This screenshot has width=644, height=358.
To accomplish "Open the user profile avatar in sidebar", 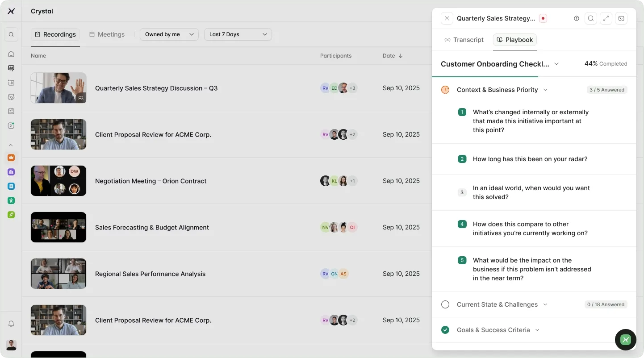I will (x=11, y=345).
